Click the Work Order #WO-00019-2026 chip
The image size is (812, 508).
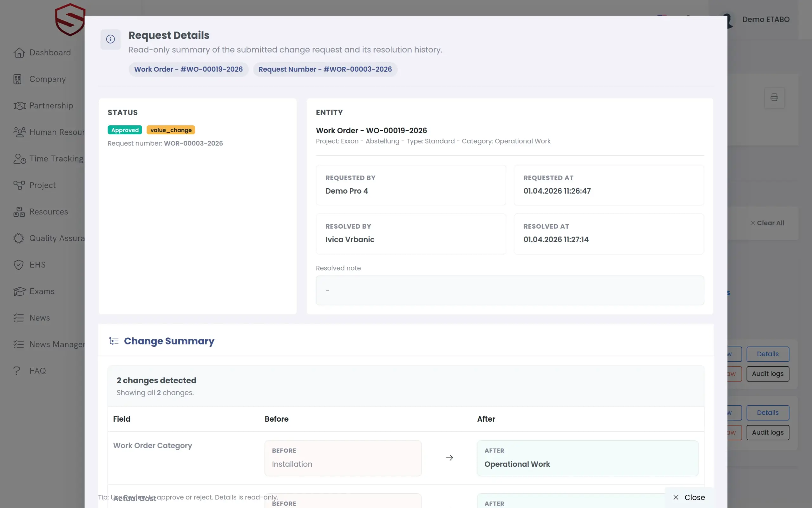[x=188, y=70]
